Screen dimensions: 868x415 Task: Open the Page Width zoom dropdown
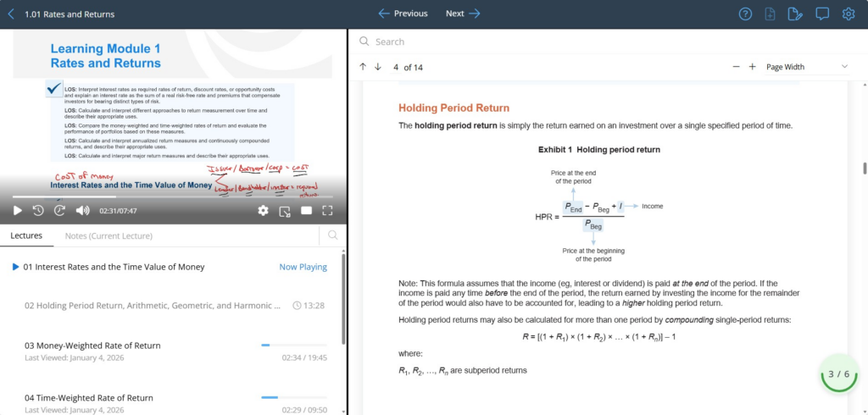pyautogui.click(x=807, y=67)
